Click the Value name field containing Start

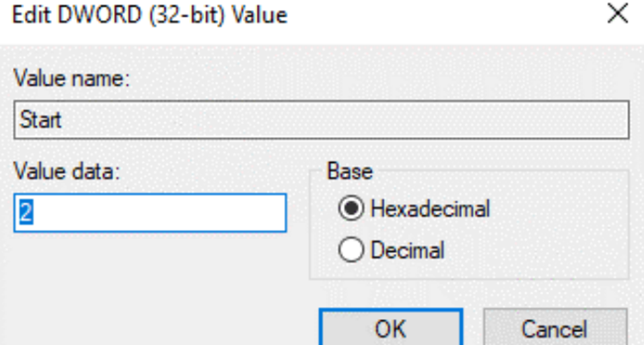[x=321, y=120]
